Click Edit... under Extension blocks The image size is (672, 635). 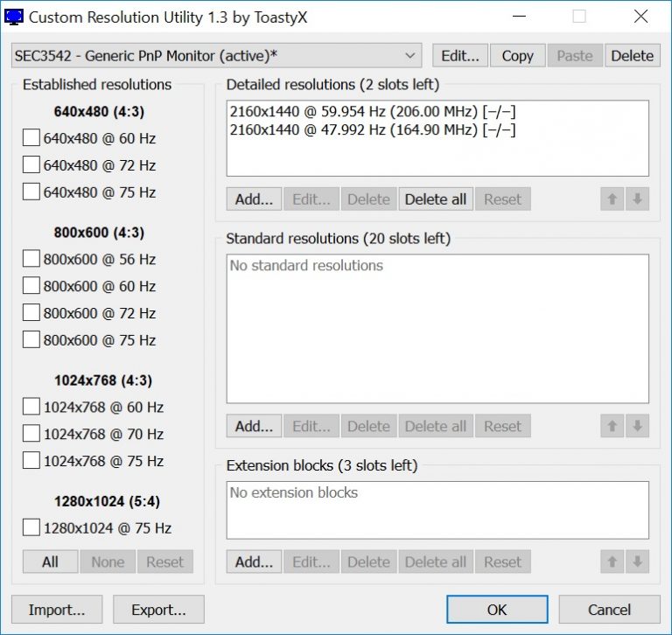tap(311, 562)
